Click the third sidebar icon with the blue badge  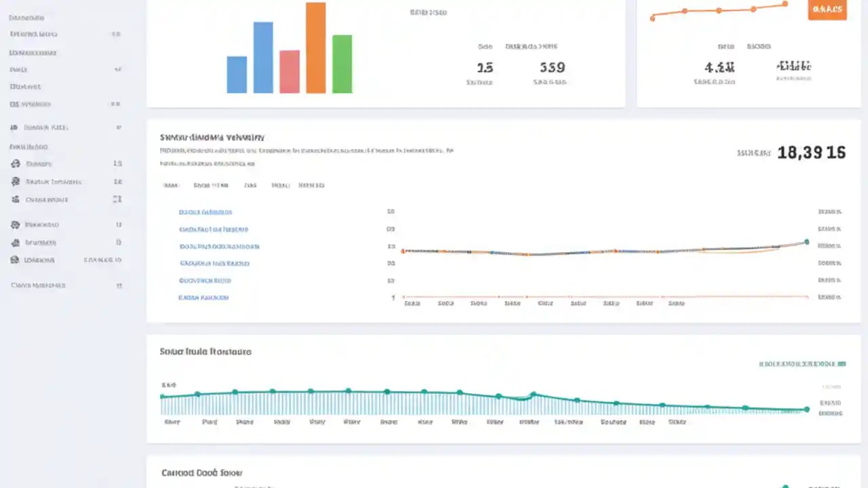(15, 199)
